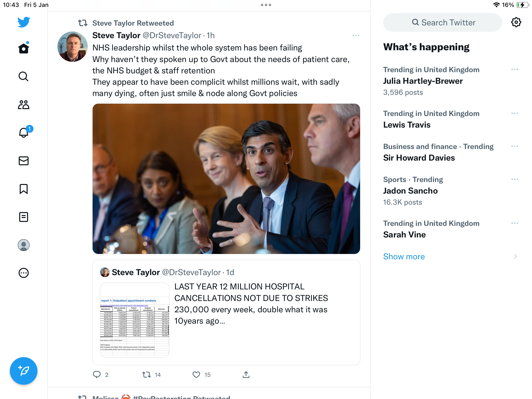
Task: Open the tweet's three-dot options menu
Action: [x=356, y=35]
